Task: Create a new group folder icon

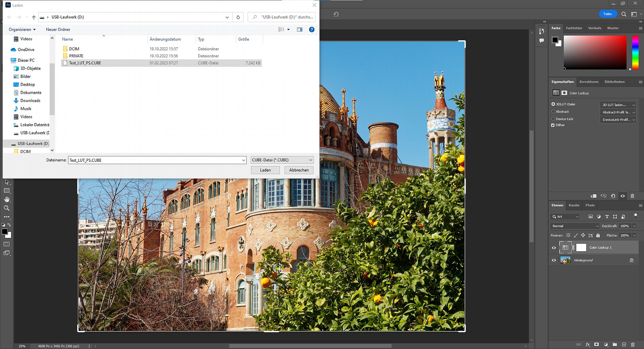Action: [615, 344]
